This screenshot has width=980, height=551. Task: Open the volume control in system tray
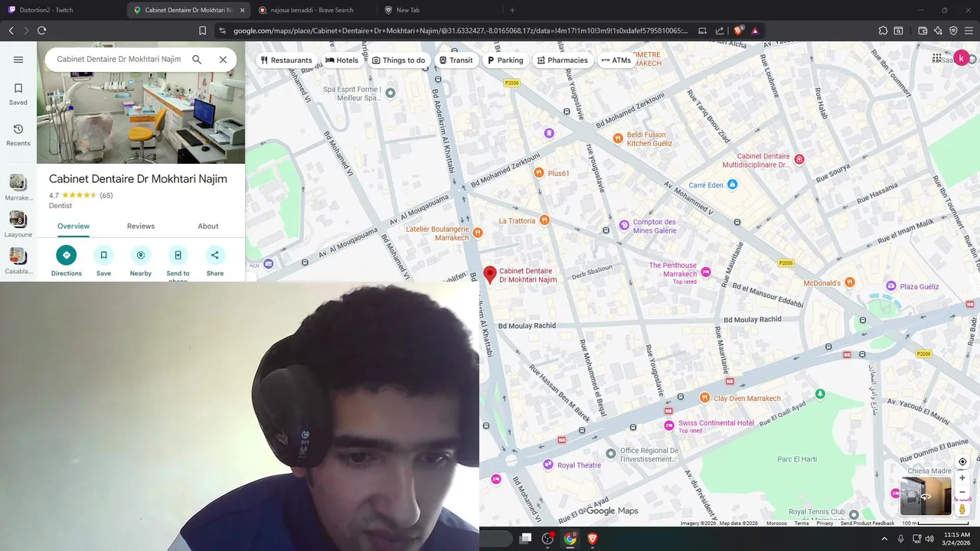[929, 539]
